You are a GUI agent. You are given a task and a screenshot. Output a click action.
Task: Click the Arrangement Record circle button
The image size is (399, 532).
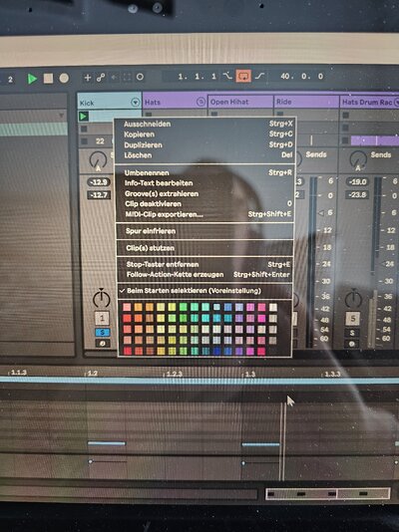coord(64,79)
